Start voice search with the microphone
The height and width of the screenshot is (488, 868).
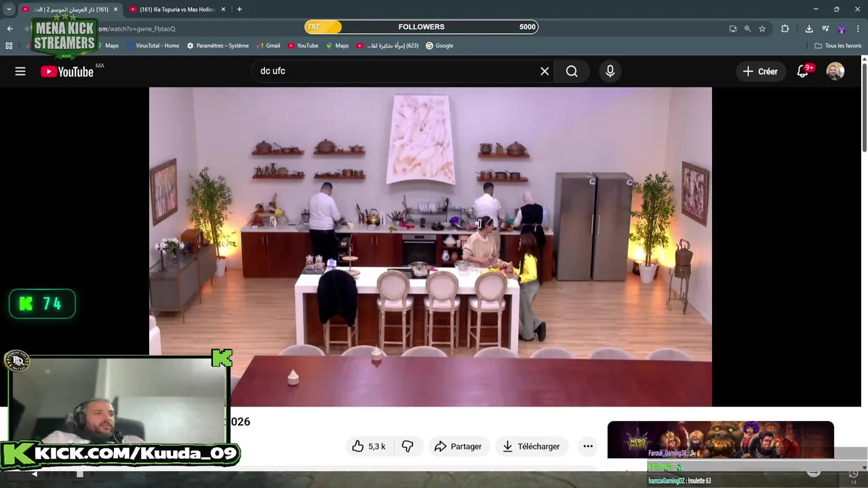(x=610, y=71)
